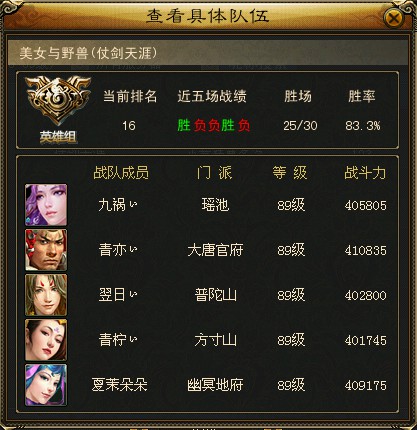This screenshot has width=417, height=430.
Task: Click the win rate 83.3% value
Action: pos(363,126)
